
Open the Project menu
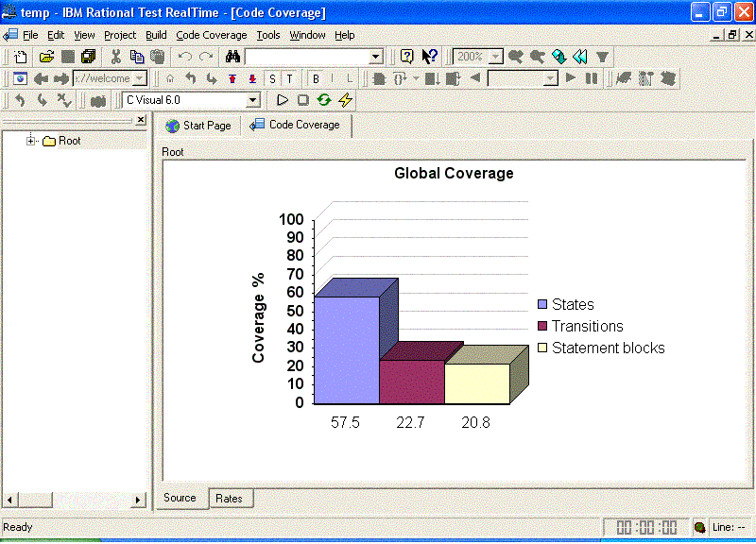120,35
